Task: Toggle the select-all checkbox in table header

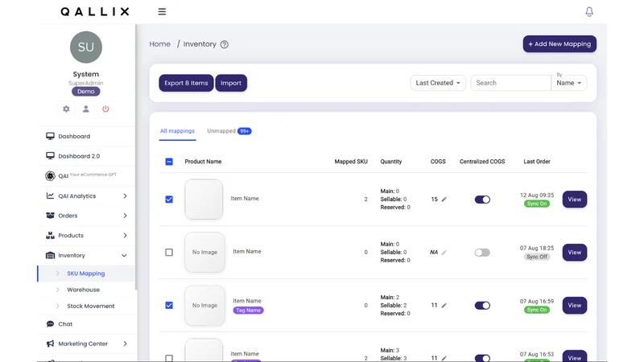Action: click(x=169, y=162)
